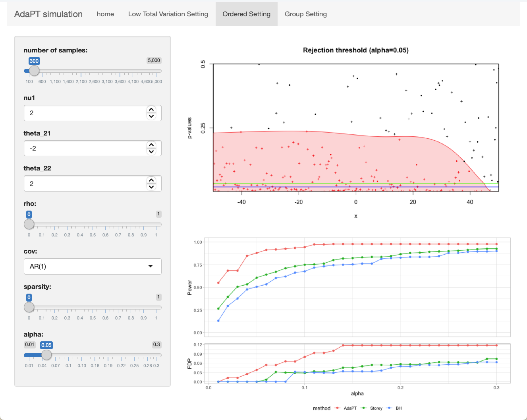Click the alpha slider handle at 0.05
Image resolution: width=527 pixels, height=420 pixels.
[x=46, y=355]
